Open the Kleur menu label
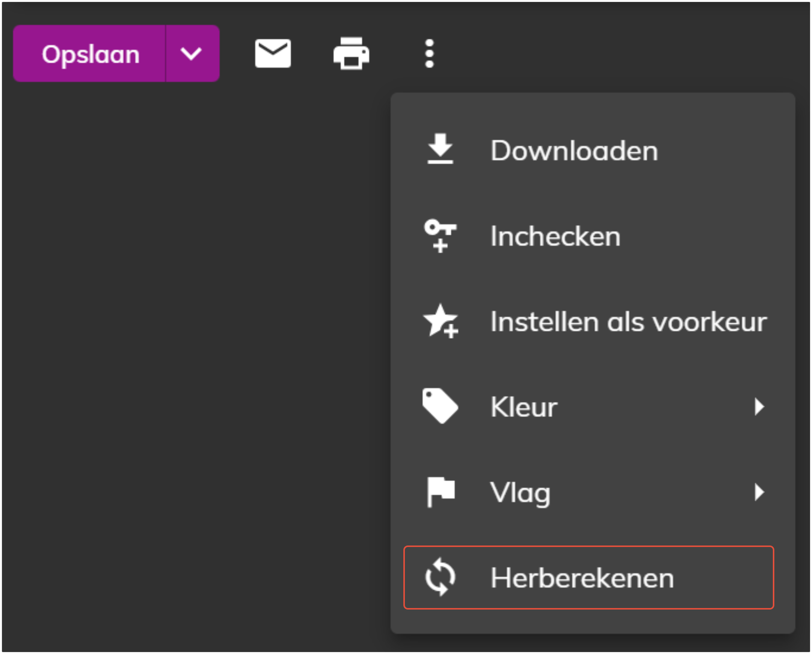 pos(524,408)
